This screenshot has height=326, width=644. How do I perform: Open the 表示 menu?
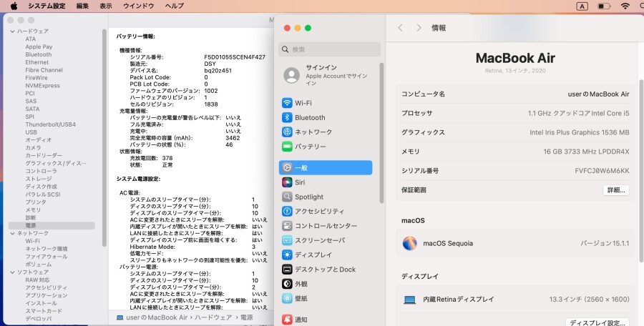pyautogui.click(x=106, y=6)
